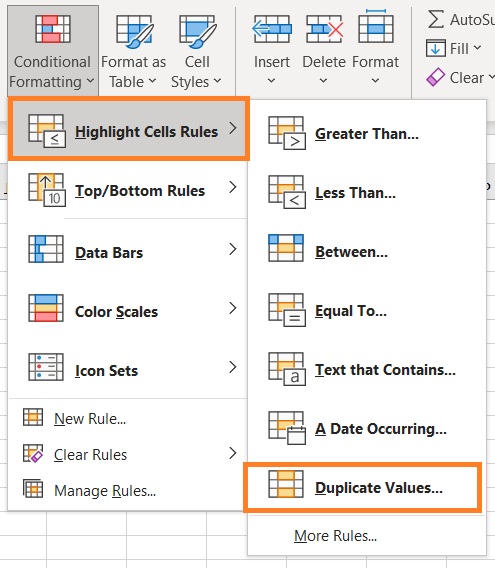Click the AutoSum sigma icon
This screenshot has height=568, width=495.
pos(436,19)
